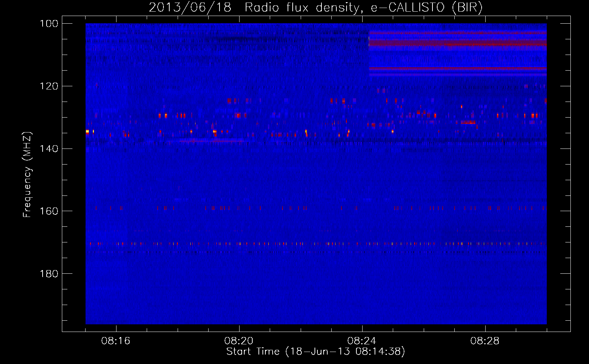Image resolution: width=589 pixels, height=364 pixels.
Task: Click the 08:28 time tick label
Action: coord(485,341)
